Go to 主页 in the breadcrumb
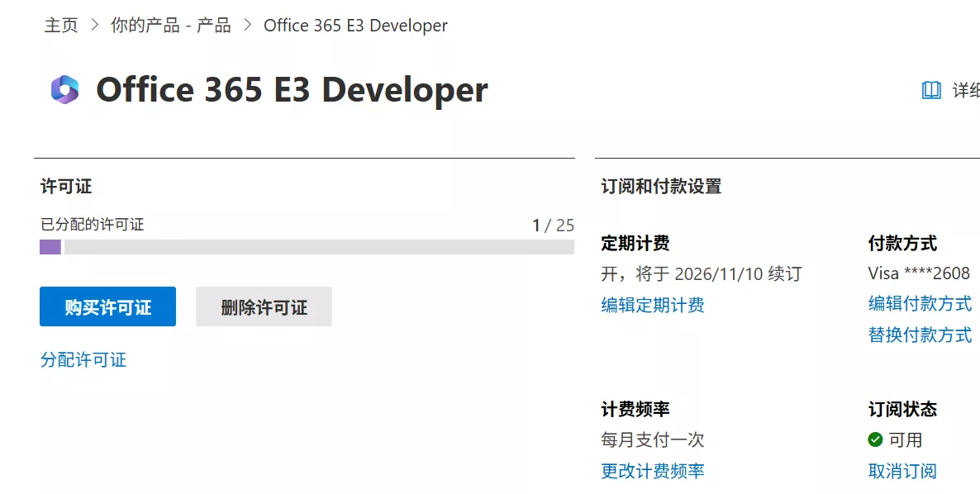The width and height of the screenshot is (980, 494). [61, 26]
